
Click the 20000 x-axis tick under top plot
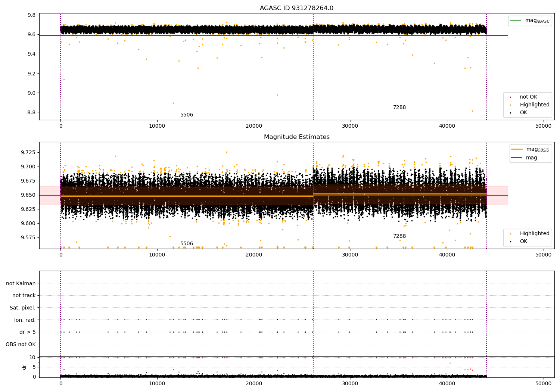(254, 126)
